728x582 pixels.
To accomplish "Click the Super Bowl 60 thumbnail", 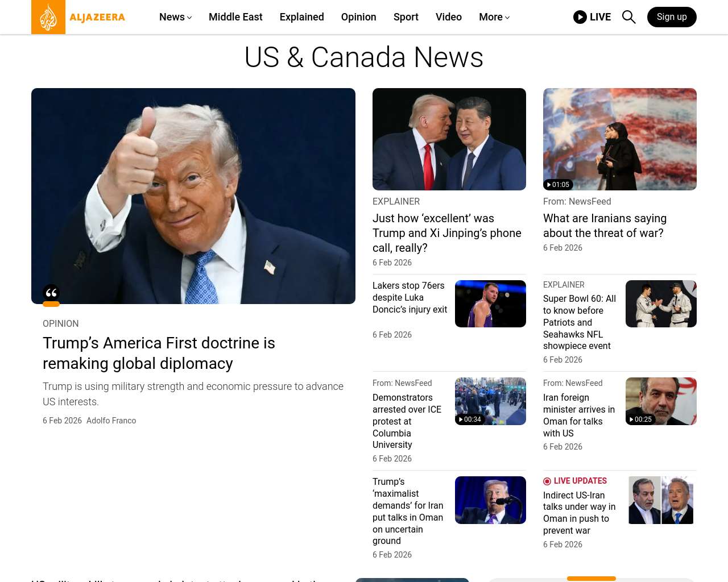I will click(x=661, y=304).
